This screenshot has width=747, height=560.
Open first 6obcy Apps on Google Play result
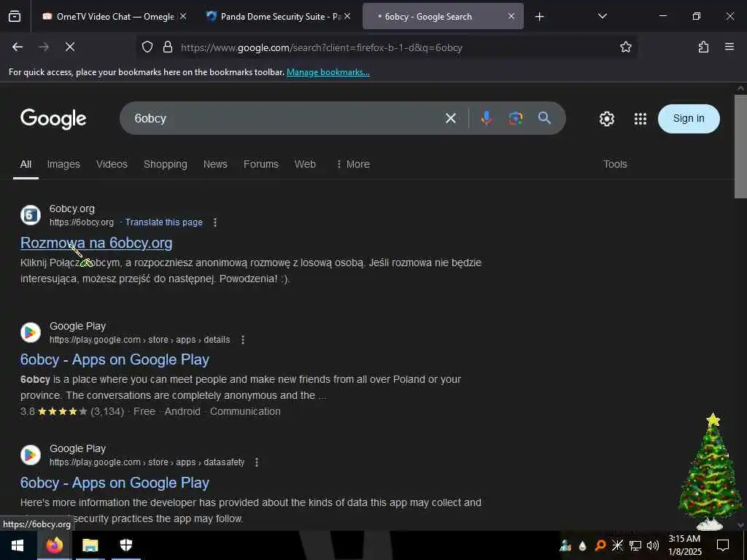(115, 359)
